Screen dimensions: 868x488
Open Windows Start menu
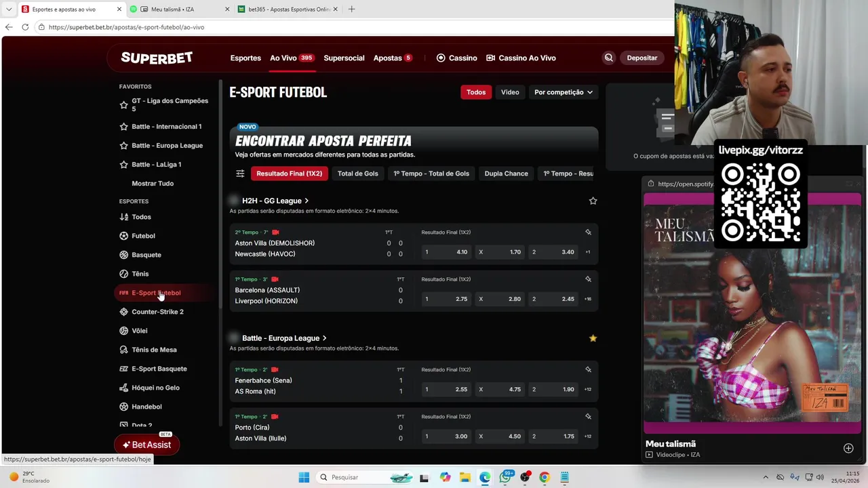pos(304,477)
